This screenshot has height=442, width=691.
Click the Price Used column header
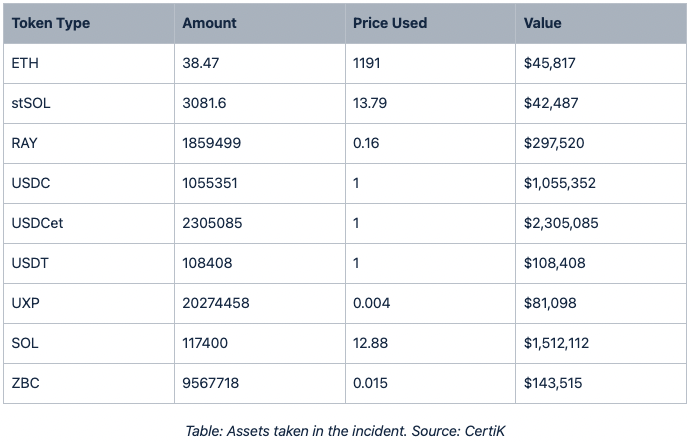click(390, 23)
